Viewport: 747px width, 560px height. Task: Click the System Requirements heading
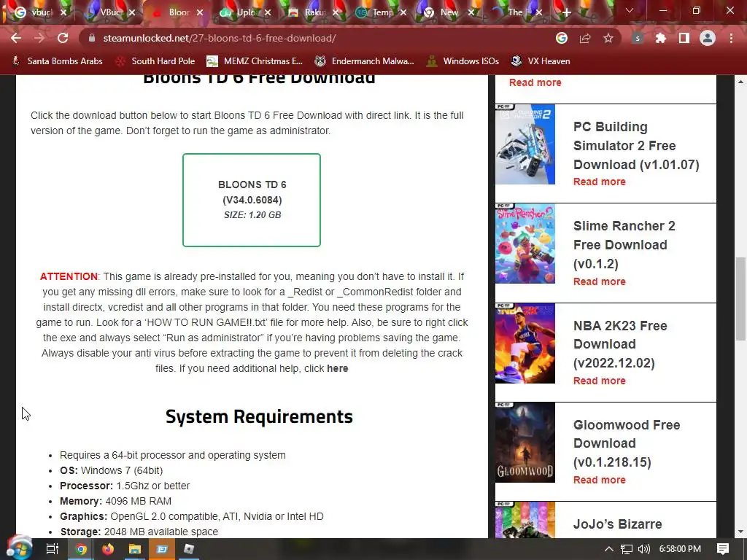tap(259, 416)
